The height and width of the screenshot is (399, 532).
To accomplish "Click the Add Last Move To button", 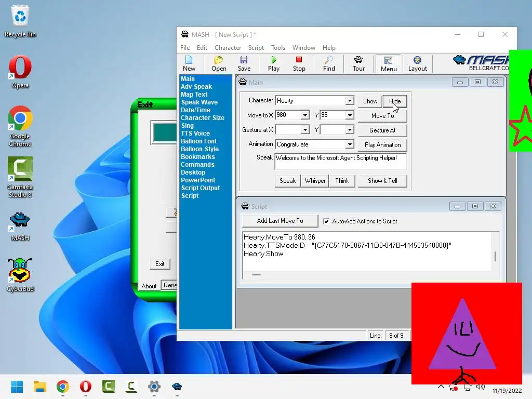I will tap(280, 221).
